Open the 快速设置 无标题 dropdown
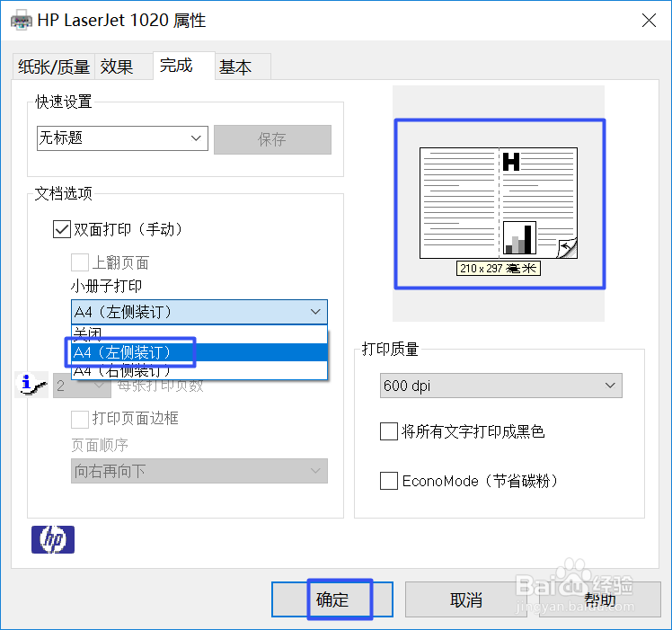The height and width of the screenshot is (630, 672). [122, 138]
